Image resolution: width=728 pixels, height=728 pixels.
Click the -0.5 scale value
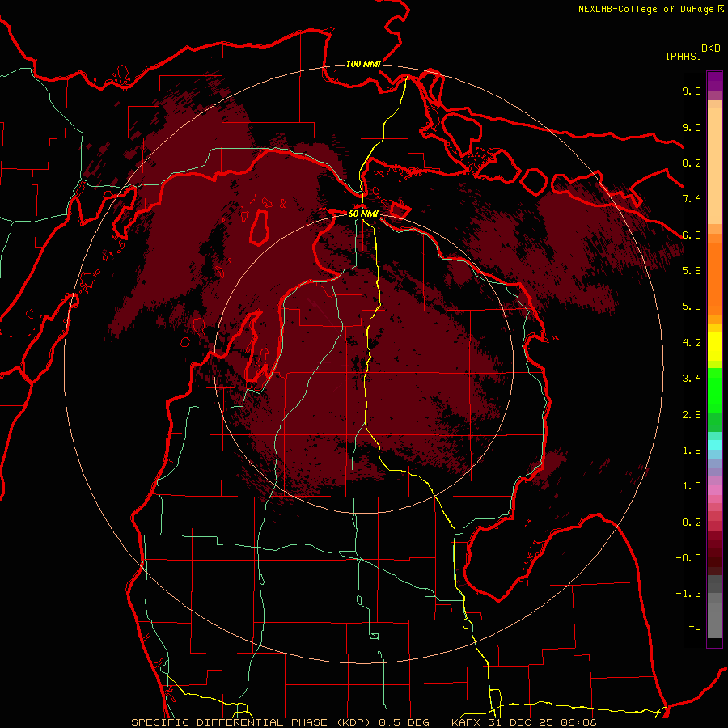click(x=688, y=558)
